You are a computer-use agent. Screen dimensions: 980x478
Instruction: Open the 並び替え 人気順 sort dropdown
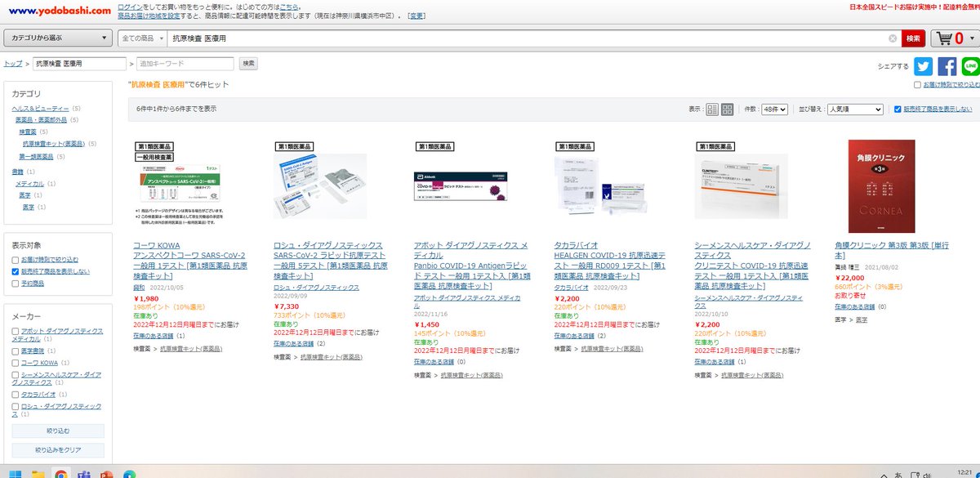click(855, 109)
